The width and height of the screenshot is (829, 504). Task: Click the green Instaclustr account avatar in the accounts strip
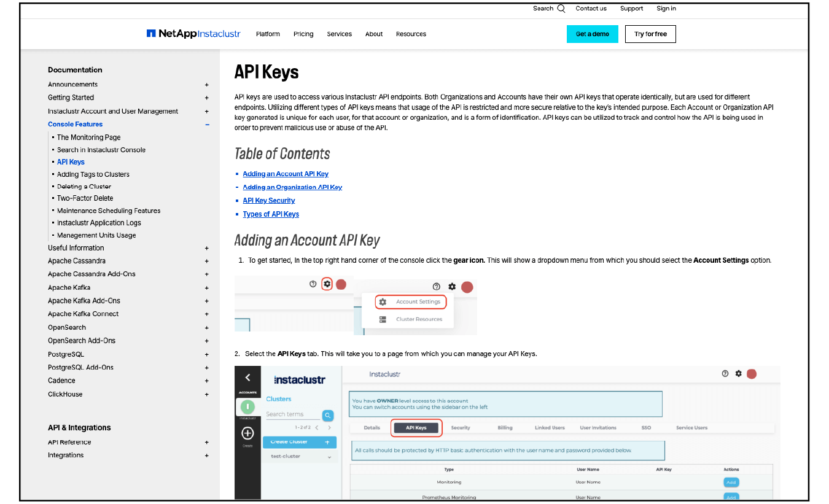pos(248,406)
